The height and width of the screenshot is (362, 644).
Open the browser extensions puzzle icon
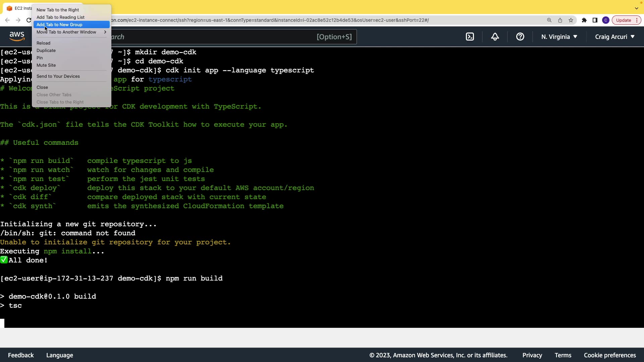(x=584, y=20)
